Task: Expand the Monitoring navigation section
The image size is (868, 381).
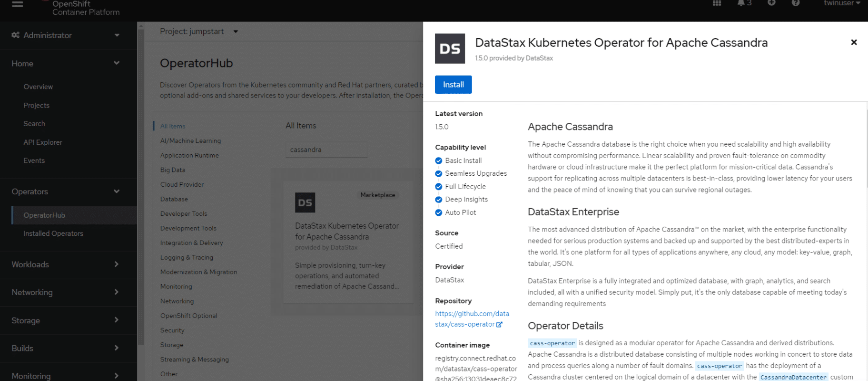Action: [x=66, y=375]
